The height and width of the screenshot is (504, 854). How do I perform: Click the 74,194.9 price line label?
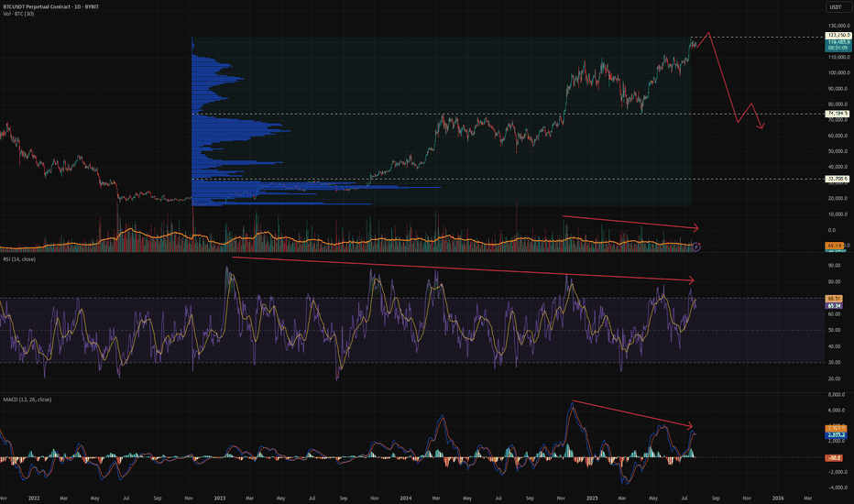838,114
